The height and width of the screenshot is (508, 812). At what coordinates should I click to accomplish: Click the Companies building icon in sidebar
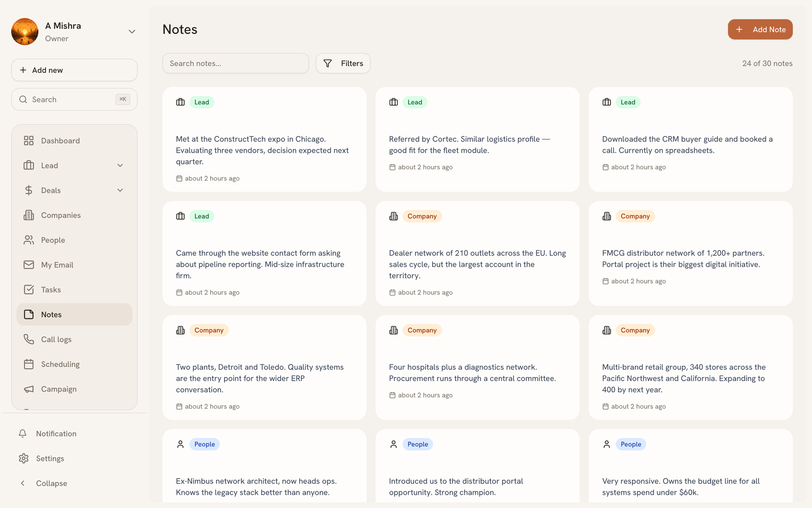tap(29, 215)
